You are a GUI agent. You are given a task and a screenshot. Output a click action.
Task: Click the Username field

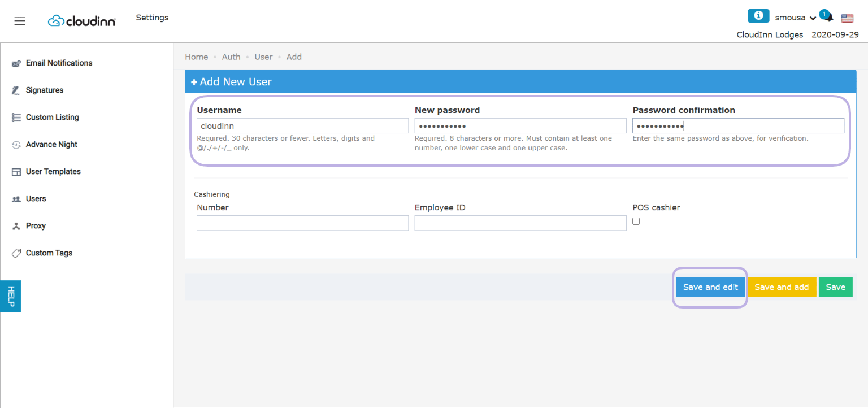pos(302,125)
